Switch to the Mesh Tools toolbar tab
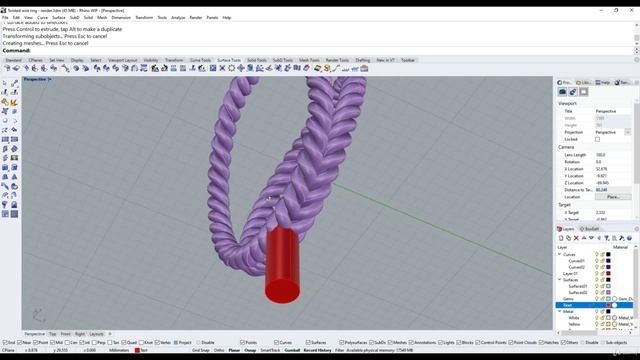Viewport: 640px width, 360px height. pos(309,60)
